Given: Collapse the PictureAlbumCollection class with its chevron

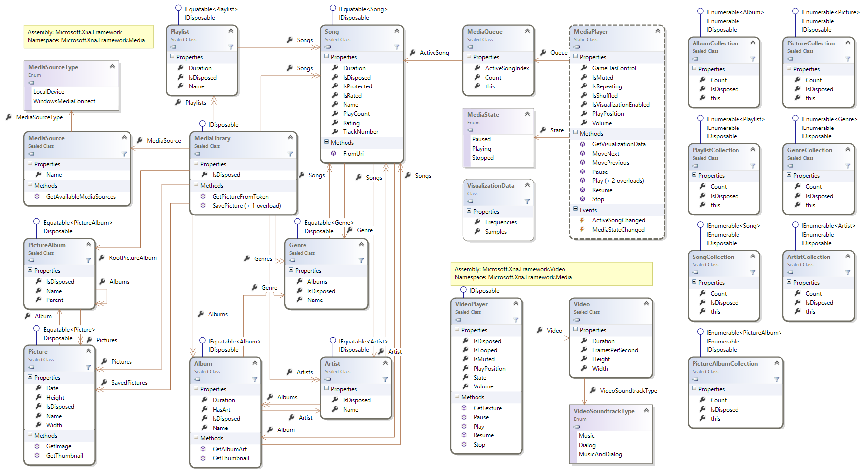Looking at the screenshot, I should pos(777,363).
